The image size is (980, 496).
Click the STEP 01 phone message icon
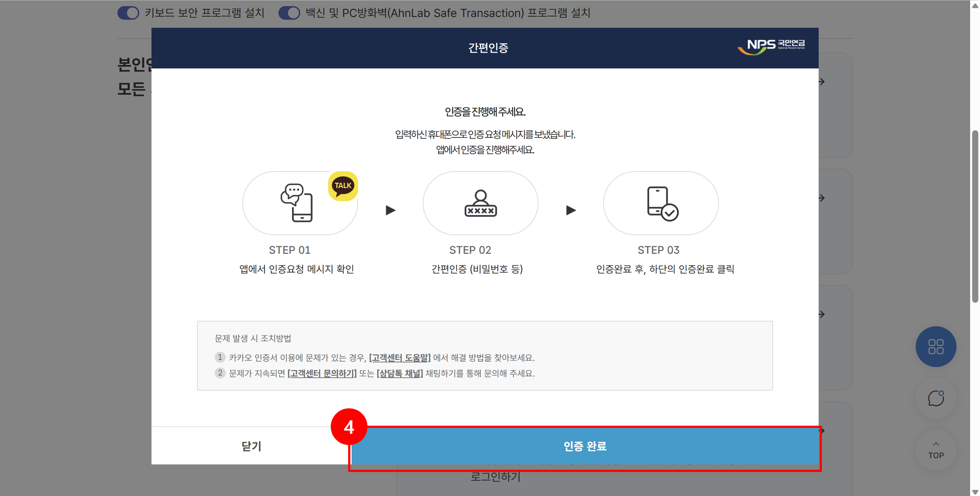(x=297, y=203)
